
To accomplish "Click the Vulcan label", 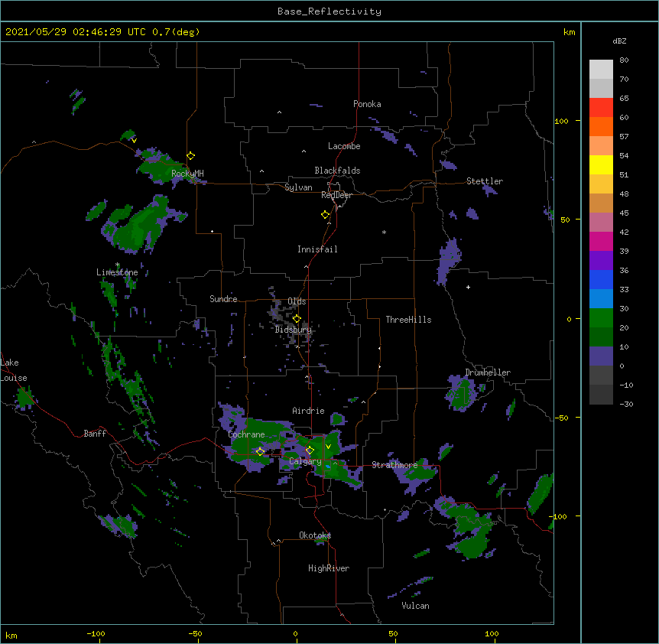I will coord(415,606).
